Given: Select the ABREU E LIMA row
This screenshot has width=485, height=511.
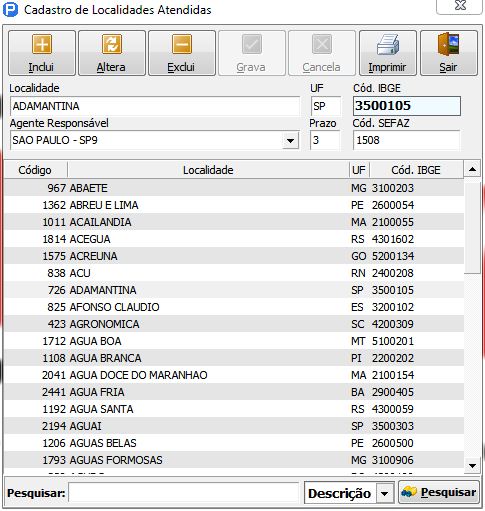Looking at the screenshot, I should tap(234, 205).
